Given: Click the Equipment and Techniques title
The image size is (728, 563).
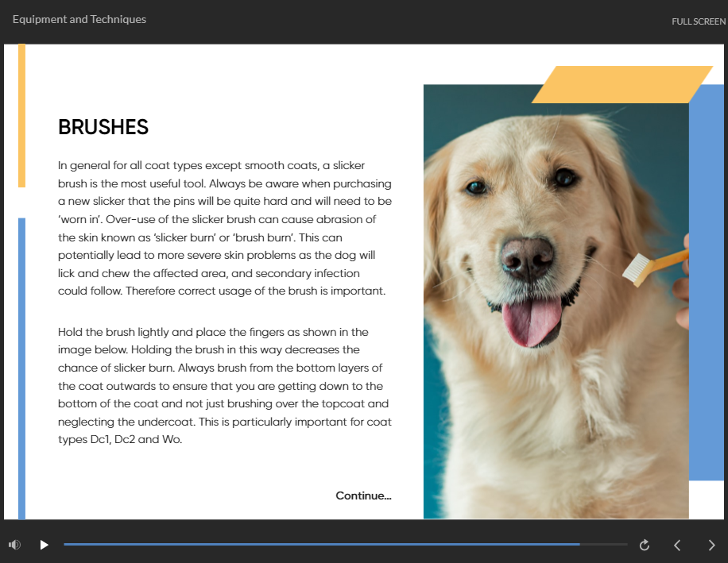Looking at the screenshot, I should click(x=79, y=19).
